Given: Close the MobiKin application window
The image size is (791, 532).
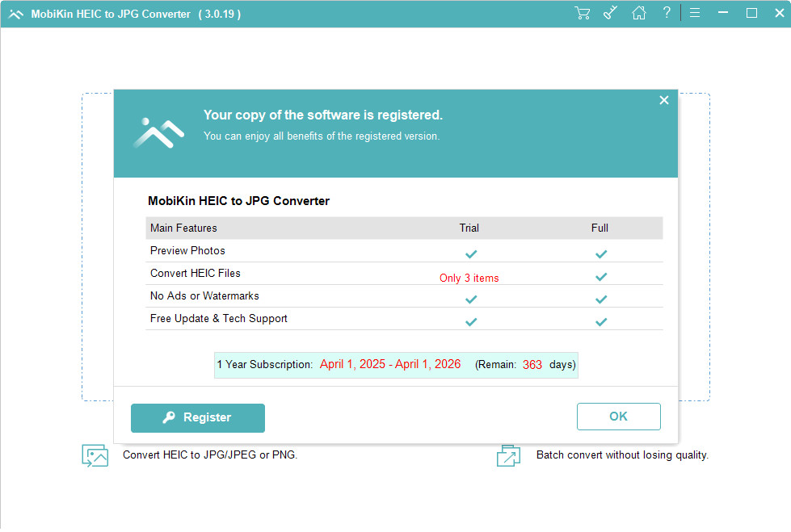Looking at the screenshot, I should [x=780, y=13].
